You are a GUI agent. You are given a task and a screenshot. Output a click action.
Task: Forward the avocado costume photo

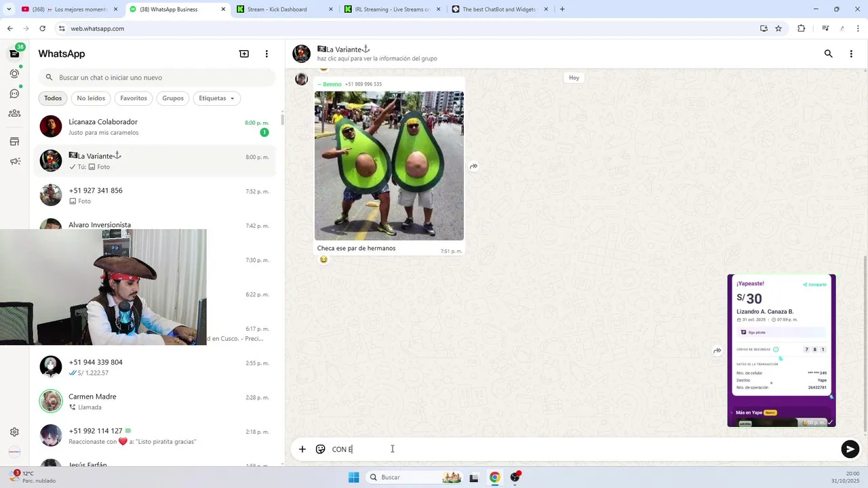pos(473,166)
